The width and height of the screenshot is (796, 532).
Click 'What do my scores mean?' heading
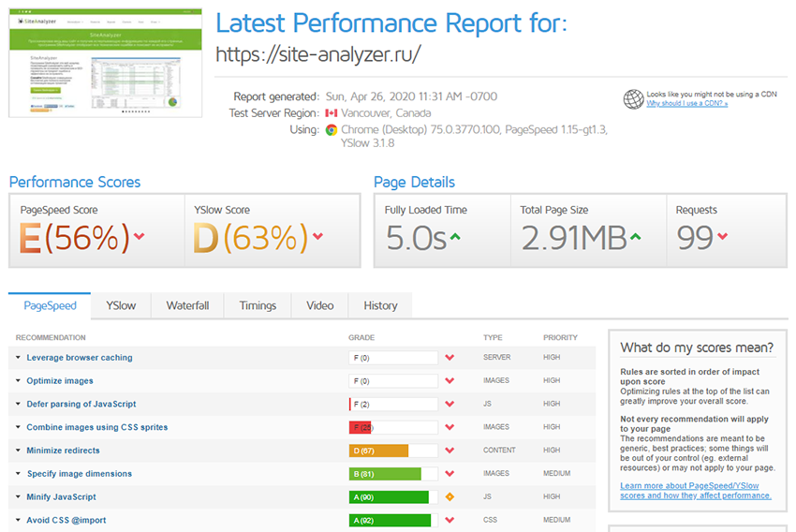coord(697,347)
